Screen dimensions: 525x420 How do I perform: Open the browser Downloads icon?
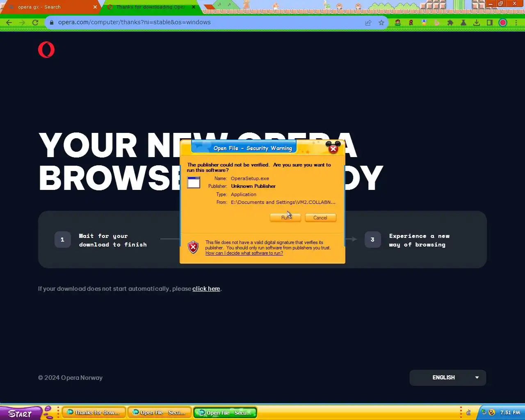tap(477, 23)
